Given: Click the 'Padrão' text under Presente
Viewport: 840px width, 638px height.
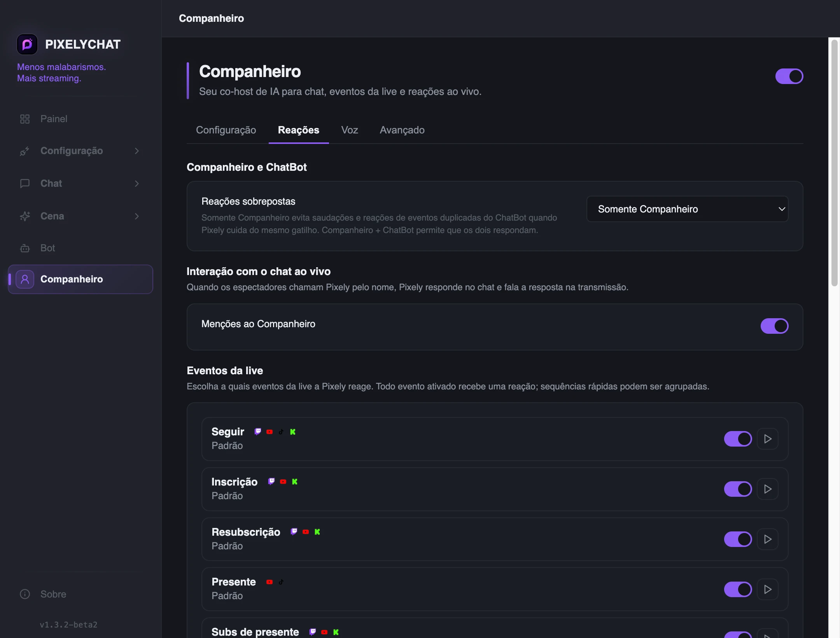Looking at the screenshot, I should pos(227,596).
